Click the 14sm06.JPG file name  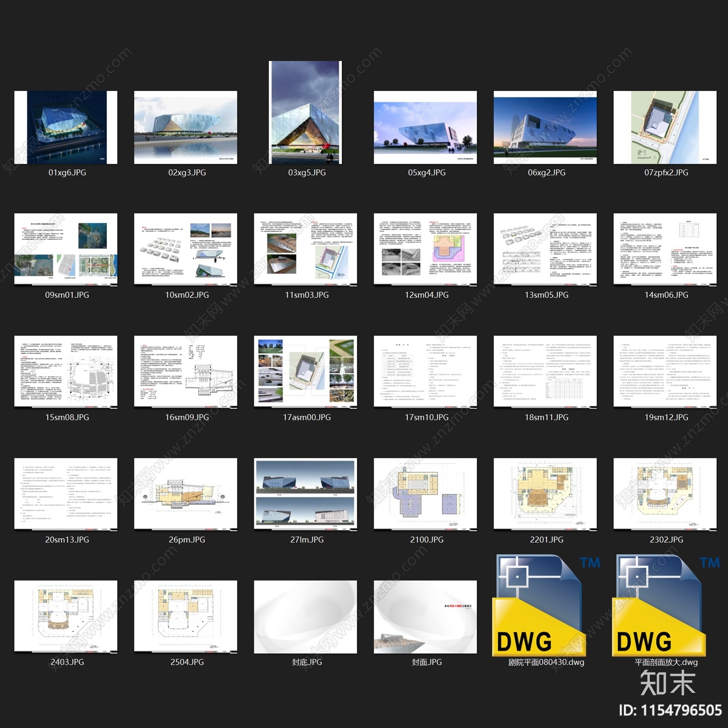point(666,295)
